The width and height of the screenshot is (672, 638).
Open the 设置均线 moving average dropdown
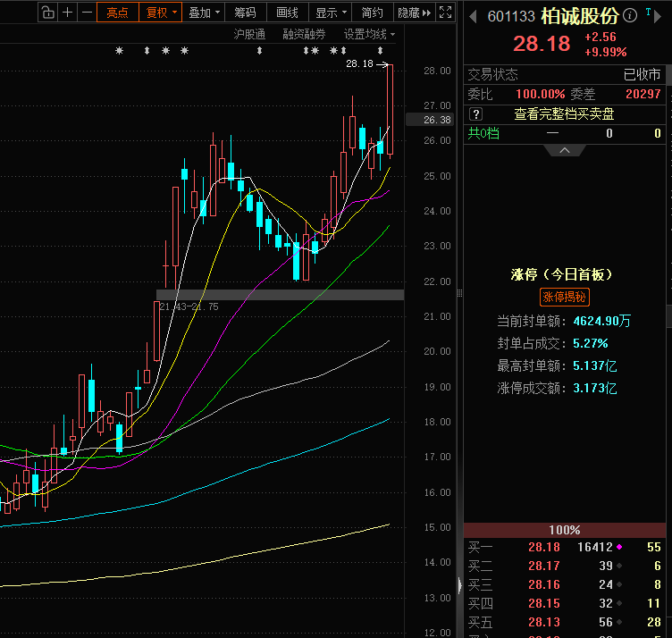[x=369, y=34]
